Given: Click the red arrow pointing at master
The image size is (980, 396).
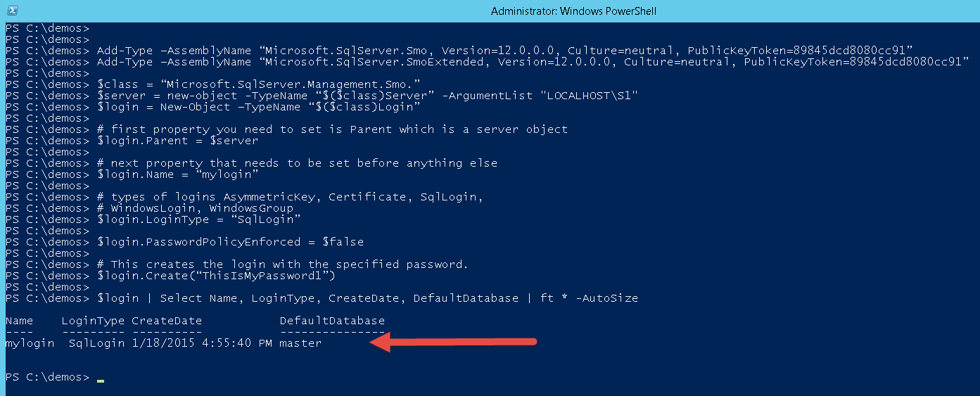Looking at the screenshot, I should click(x=454, y=343).
